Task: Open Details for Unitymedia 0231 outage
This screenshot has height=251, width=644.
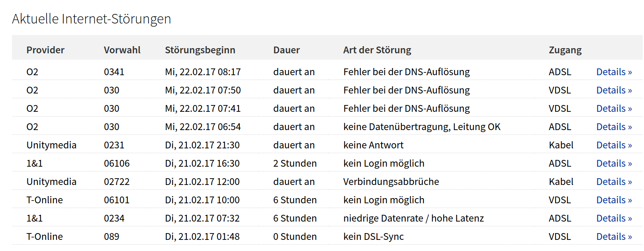Action: (x=614, y=145)
